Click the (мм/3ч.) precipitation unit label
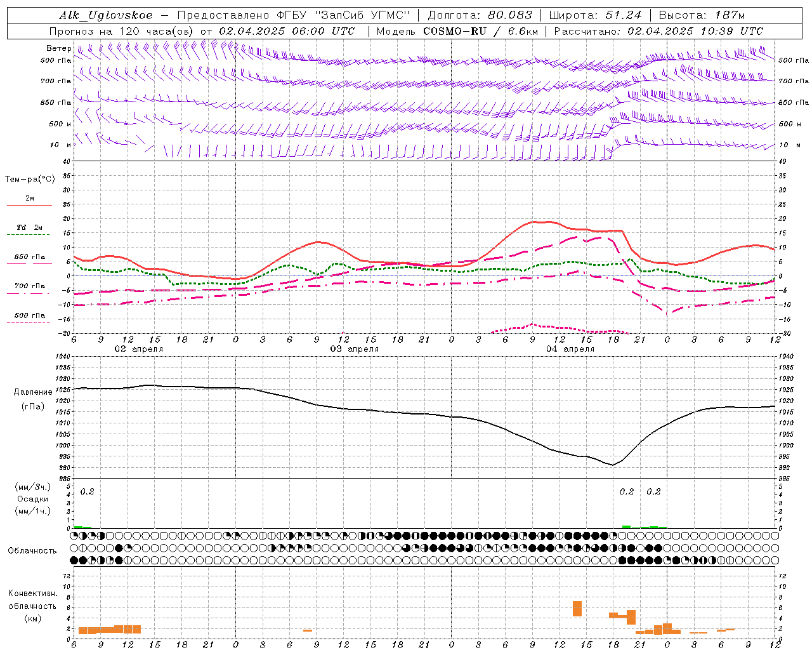 pos(32,487)
